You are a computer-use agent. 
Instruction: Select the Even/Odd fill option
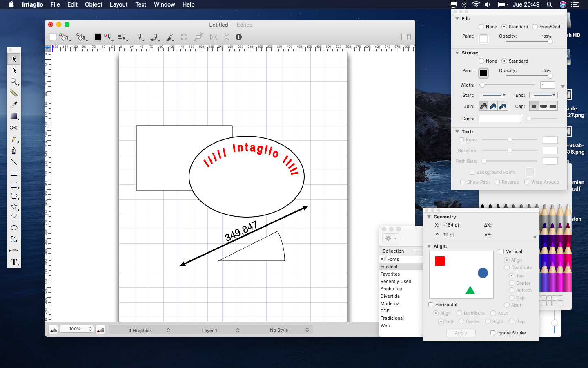(535, 27)
